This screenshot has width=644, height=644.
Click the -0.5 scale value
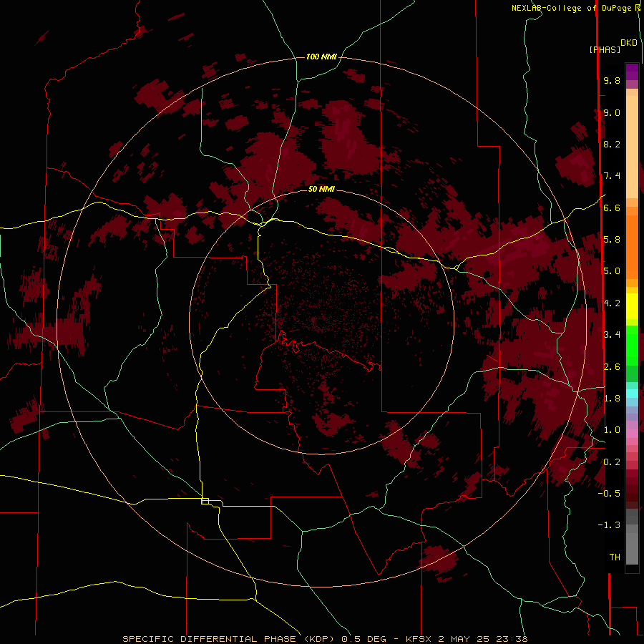609,494
